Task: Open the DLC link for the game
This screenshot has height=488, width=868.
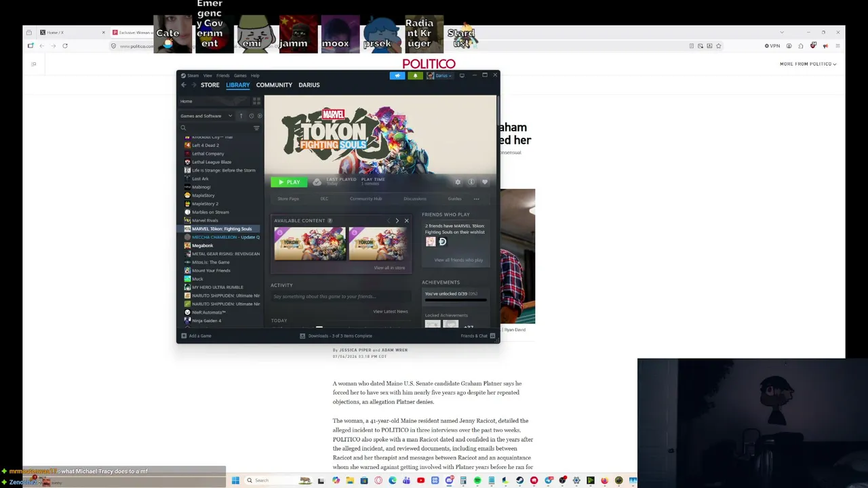Action: 324,199
